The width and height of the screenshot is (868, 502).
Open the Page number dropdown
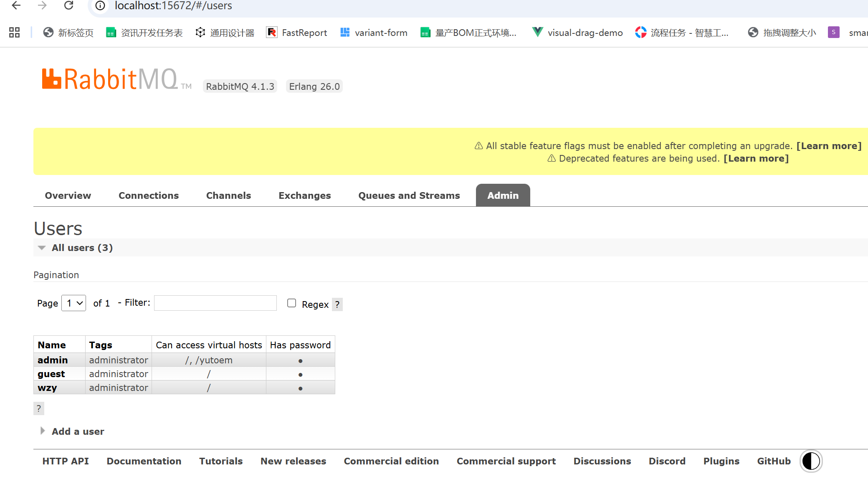point(74,303)
